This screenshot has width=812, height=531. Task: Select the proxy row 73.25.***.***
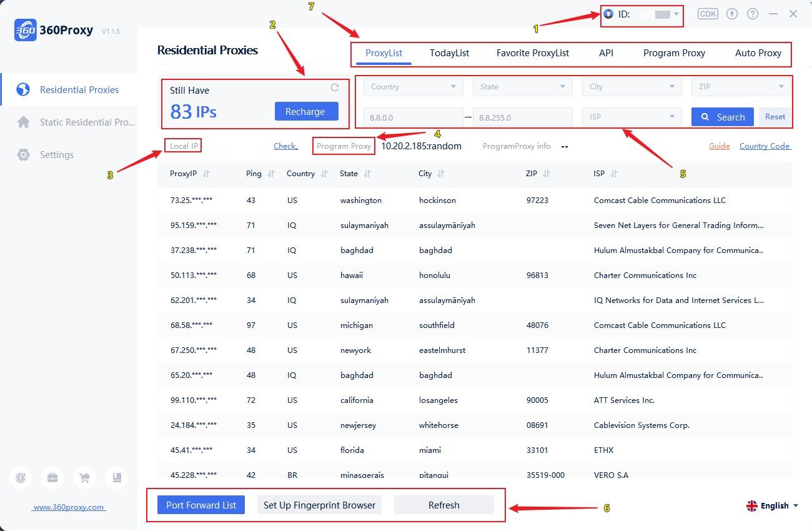(475, 200)
